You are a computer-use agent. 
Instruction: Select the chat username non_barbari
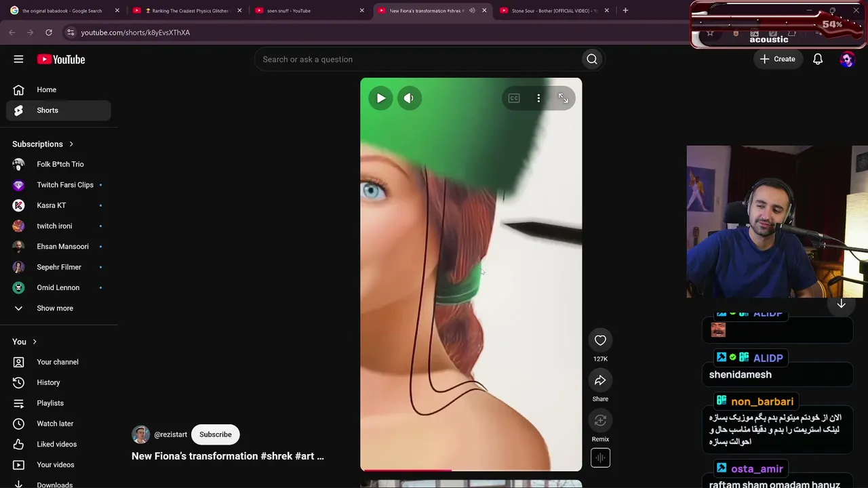(x=762, y=402)
